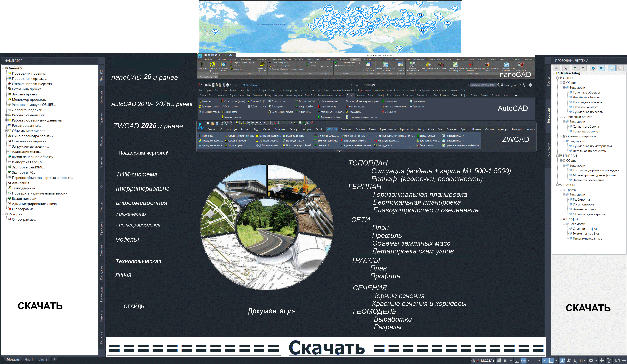Image resolution: width=627 pixels, height=364 pixels.
Task: Select 'Точечные объекты' in drawing tree
Action: (x=586, y=92)
